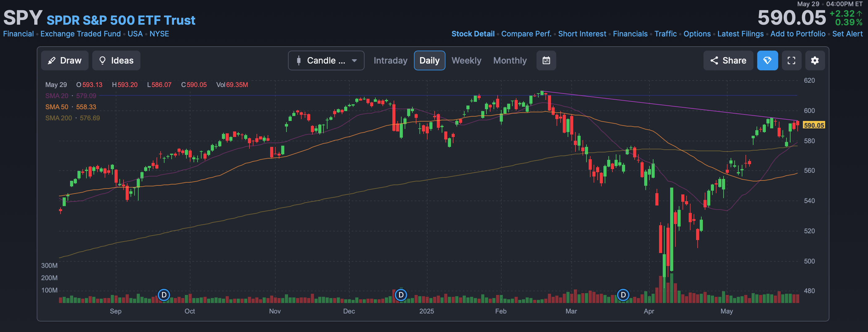Click the lightbulb icon on Ideas

point(102,60)
